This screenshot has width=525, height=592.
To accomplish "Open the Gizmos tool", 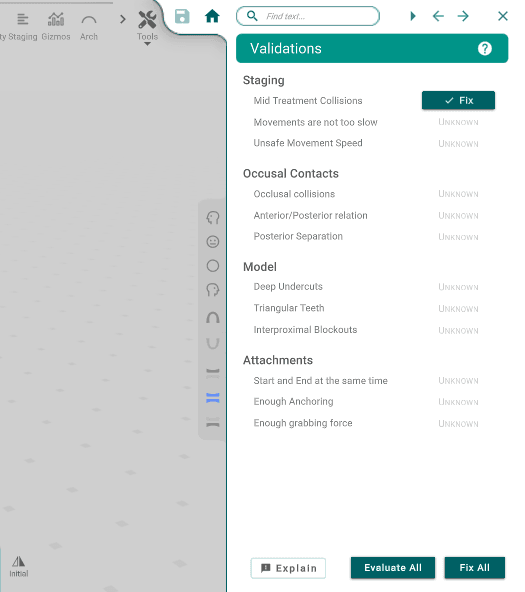I will (56, 26).
